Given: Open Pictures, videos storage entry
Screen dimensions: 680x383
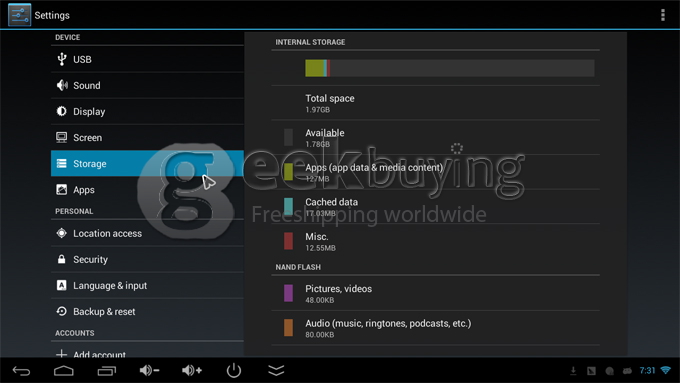Looking at the screenshot, I should pyautogui.click(x=435, y=293).
